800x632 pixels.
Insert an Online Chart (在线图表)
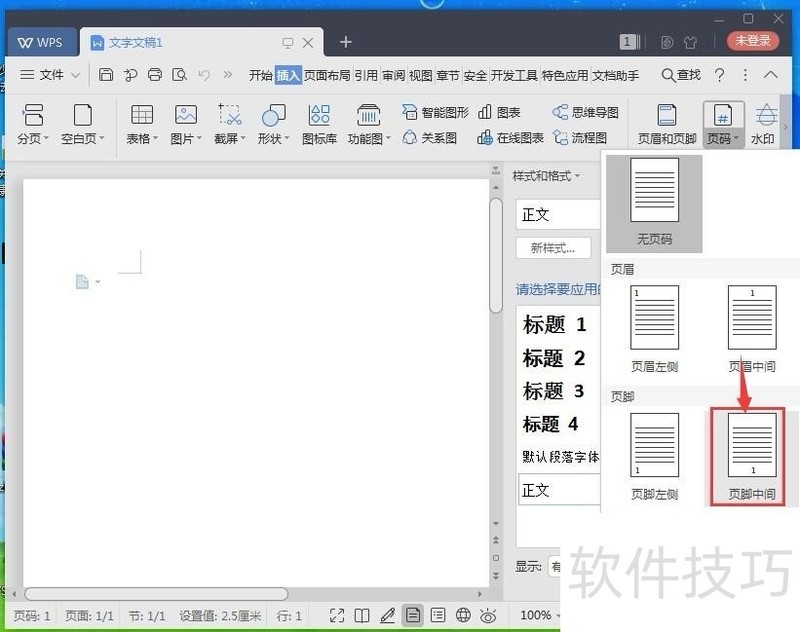point(510,138)
